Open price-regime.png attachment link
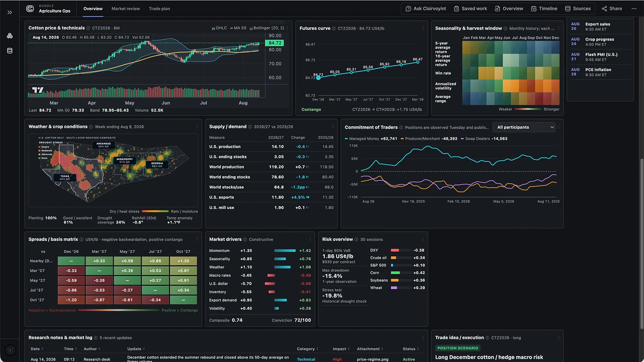The image size is (644, 362). [372, 359]
